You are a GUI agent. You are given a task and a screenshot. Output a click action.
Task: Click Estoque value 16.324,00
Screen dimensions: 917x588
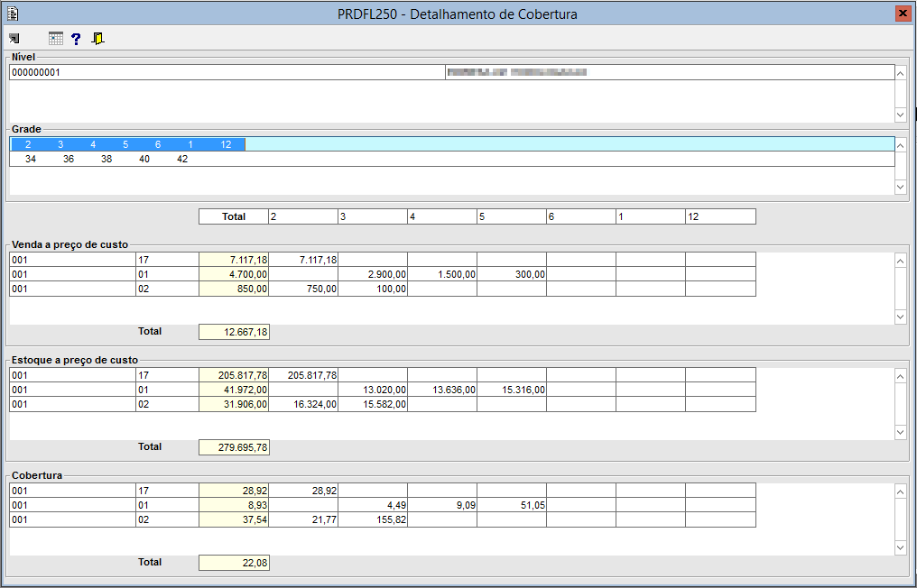(x=303, y=404)
